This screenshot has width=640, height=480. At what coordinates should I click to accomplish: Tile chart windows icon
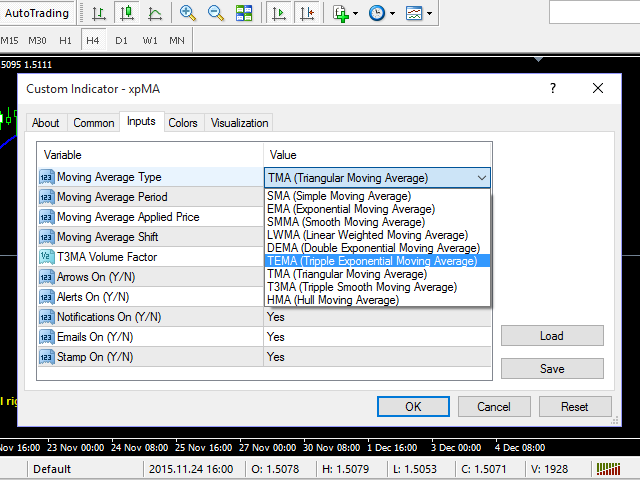coord(244,13)
